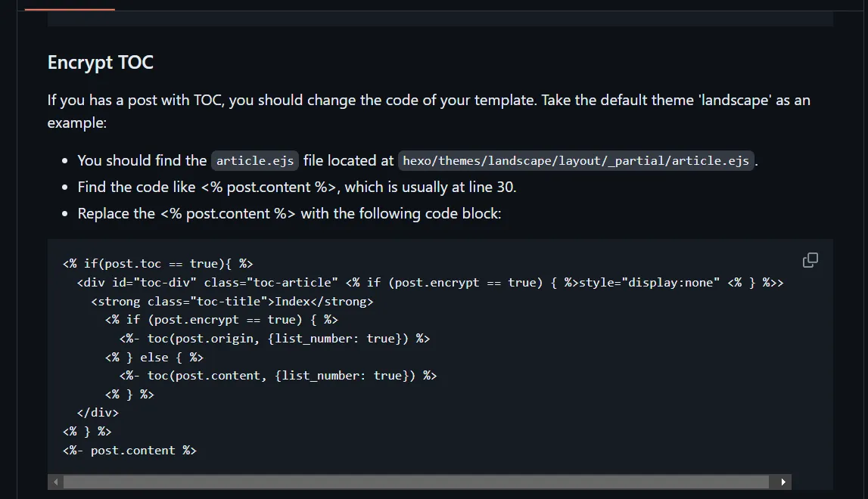Copy the code block to clipboard

[x=810, y=260]
